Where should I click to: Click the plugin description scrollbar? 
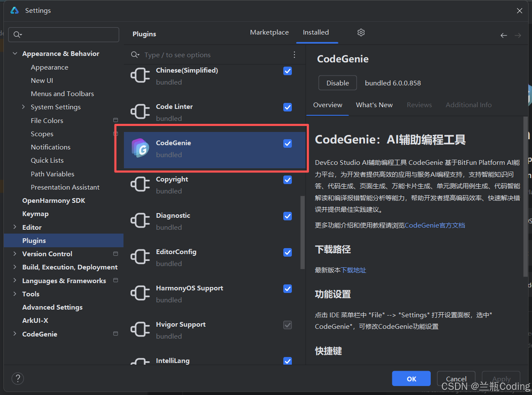point(525,196)
